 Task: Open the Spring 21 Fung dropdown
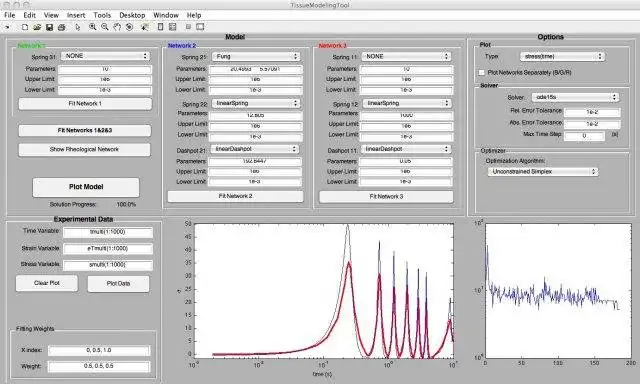(x=256, y=56)
